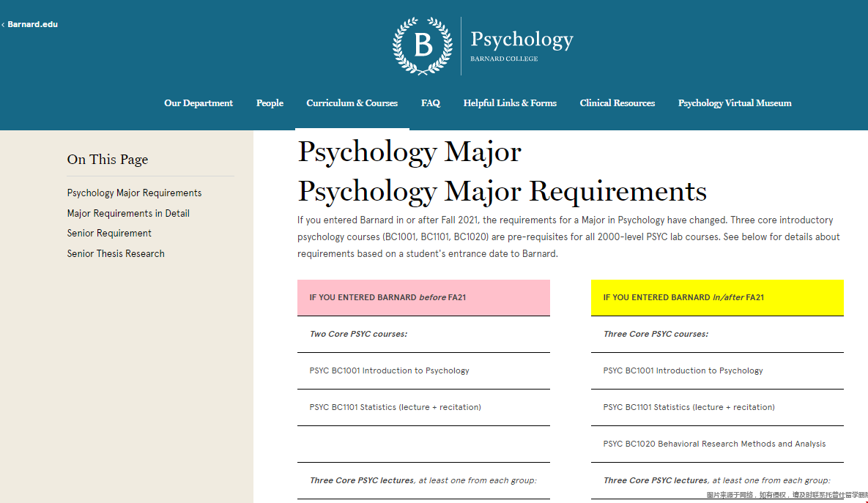Click the intro paragraph about Fall 2021 changes
The image size is (868, 503).
coord(568,236)
